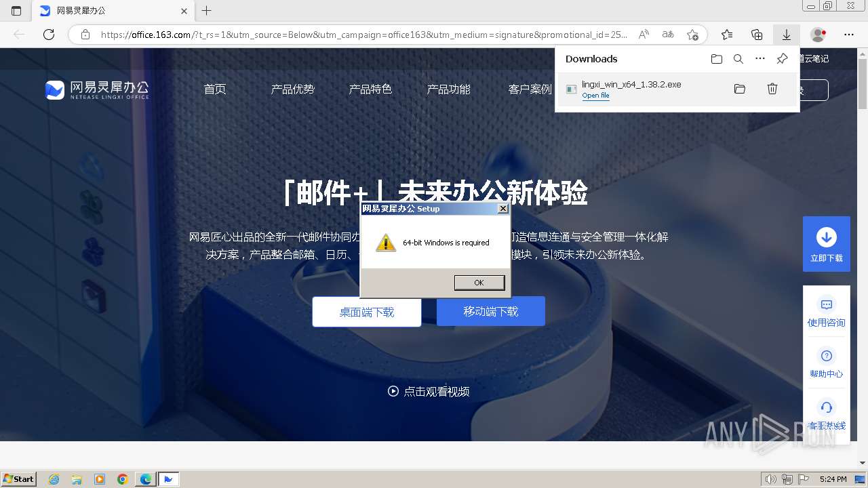Select the 网易灵犀办公 browser tab
Image resolution: width=868 pixels, height=488 pixels.
point(113,11)
